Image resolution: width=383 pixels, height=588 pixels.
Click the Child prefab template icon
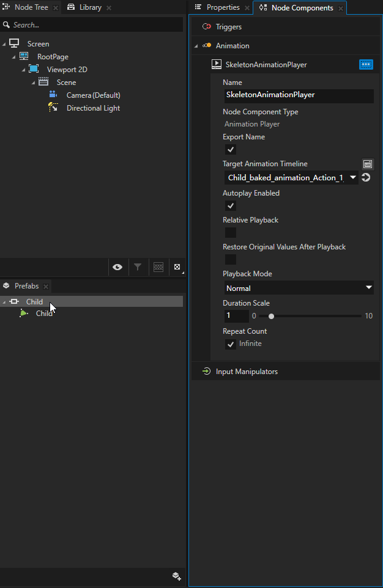[14, 301]
